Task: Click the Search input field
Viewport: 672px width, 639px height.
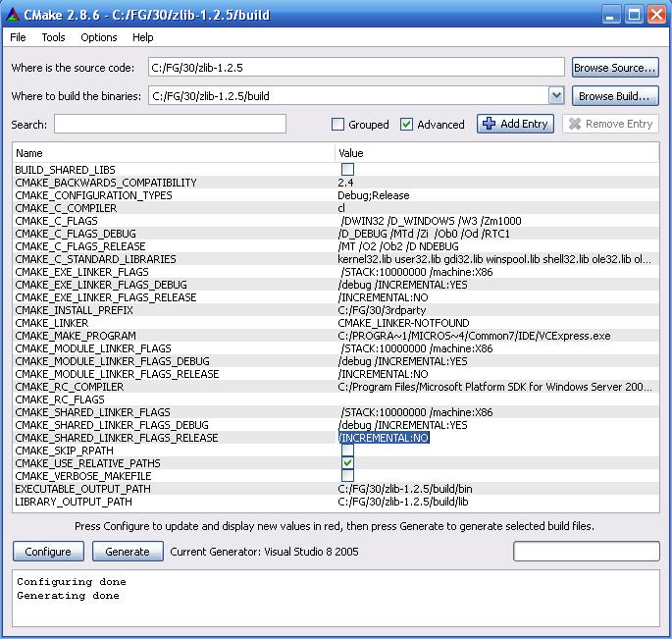Action: [x=170, y=124]
